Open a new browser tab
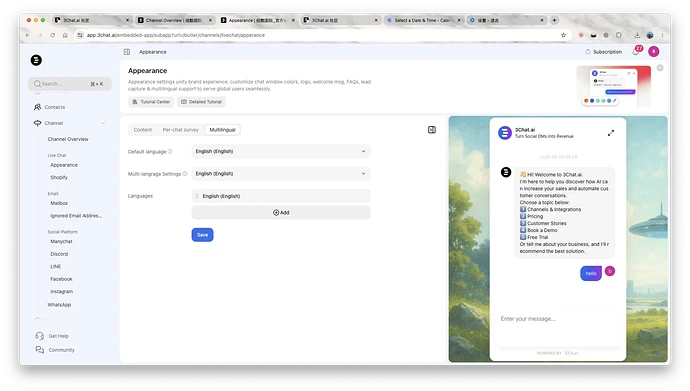Image resolution: width=690 pixels, height=391 pixels. click(554, 20)
